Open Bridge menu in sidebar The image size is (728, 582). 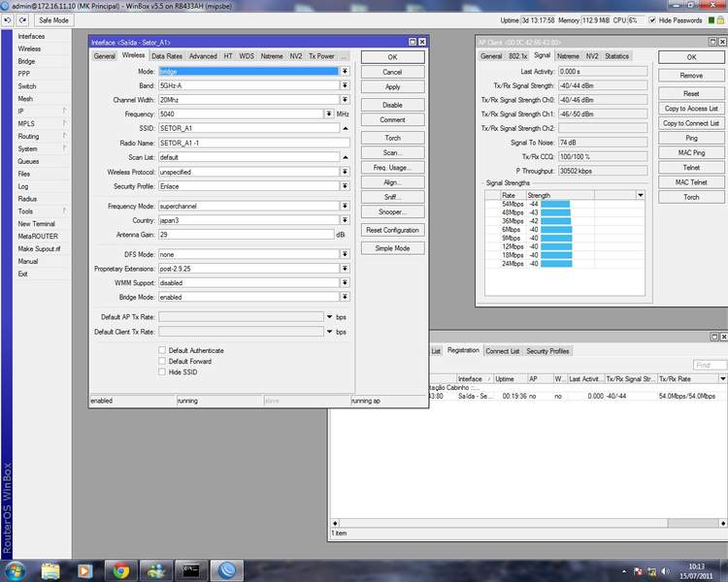26,61
